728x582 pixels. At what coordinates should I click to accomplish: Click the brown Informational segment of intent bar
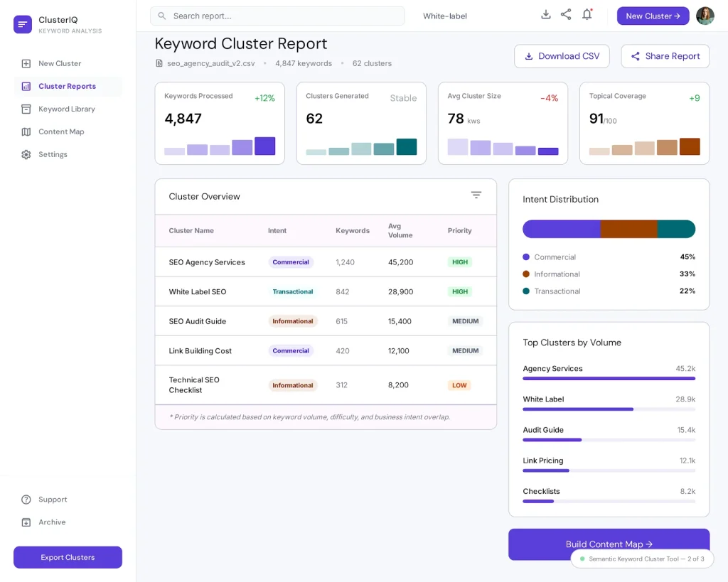coord(628,230)
